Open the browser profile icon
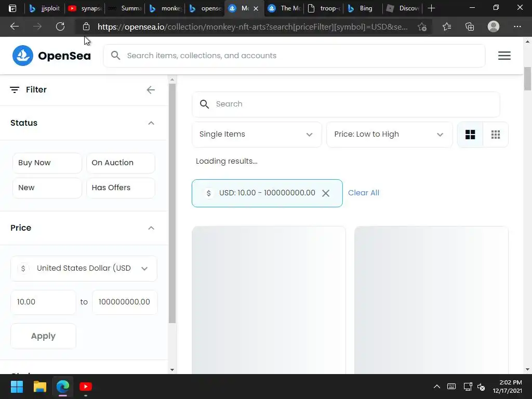532x399 pixels. [494, 26]
